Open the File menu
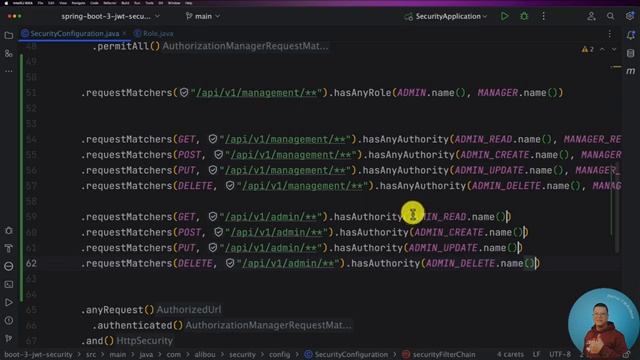Screen dimensions: 640x360 click(x=40, y=3)
